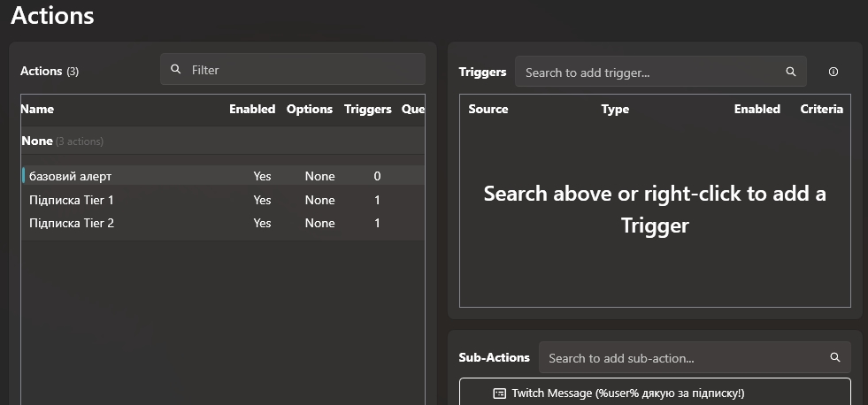This screenshot has height=405, width=868.
Task: Sort actions by the Options column header
Action: point(310,110)
